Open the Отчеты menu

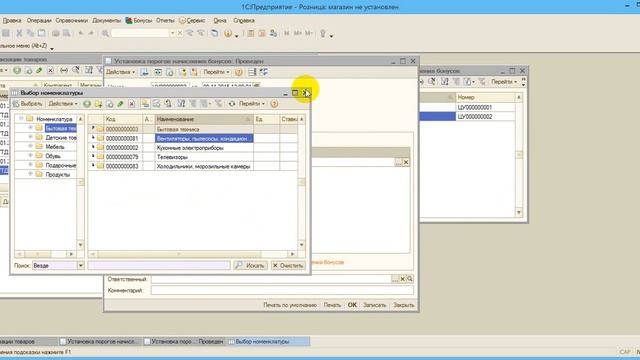point(165,20)
